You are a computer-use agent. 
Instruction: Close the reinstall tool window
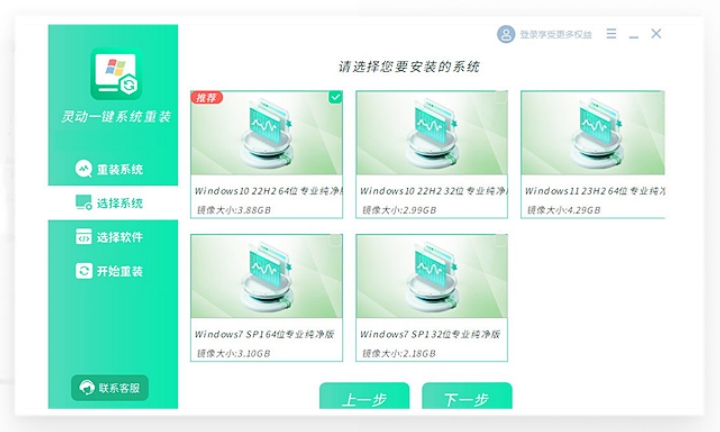coord(656,34)
